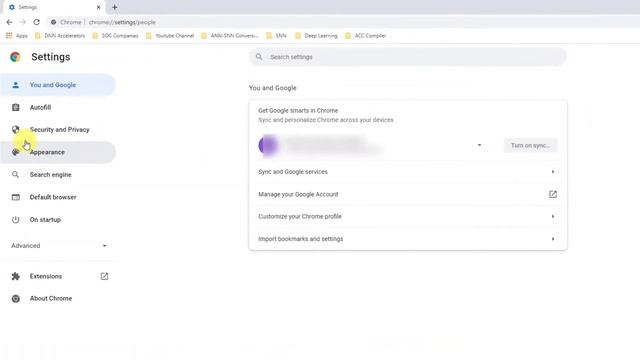Click Customize your Chrome profile text
The height and width of the screenshot is (360, 640).
(300, 216)
